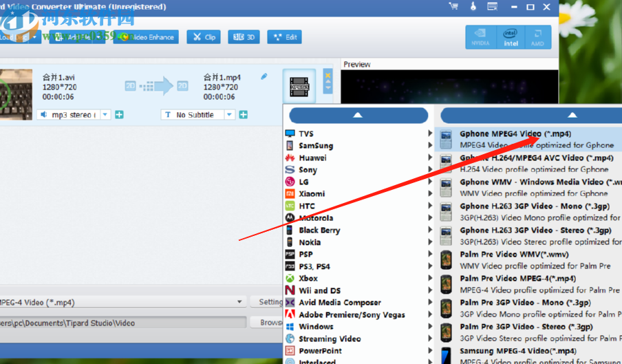Click the destination path field
The image size is (622, 364).
(x=122, y=323)
